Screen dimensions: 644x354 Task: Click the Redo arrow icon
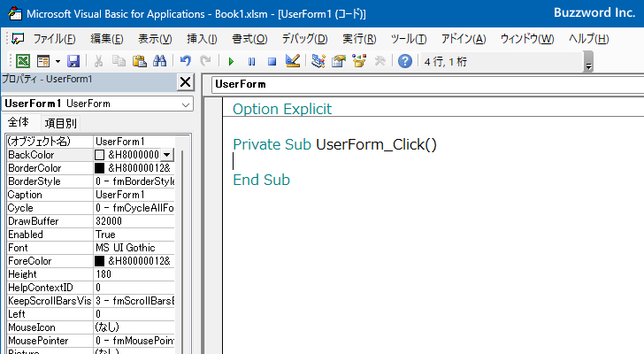coord(205,62)
